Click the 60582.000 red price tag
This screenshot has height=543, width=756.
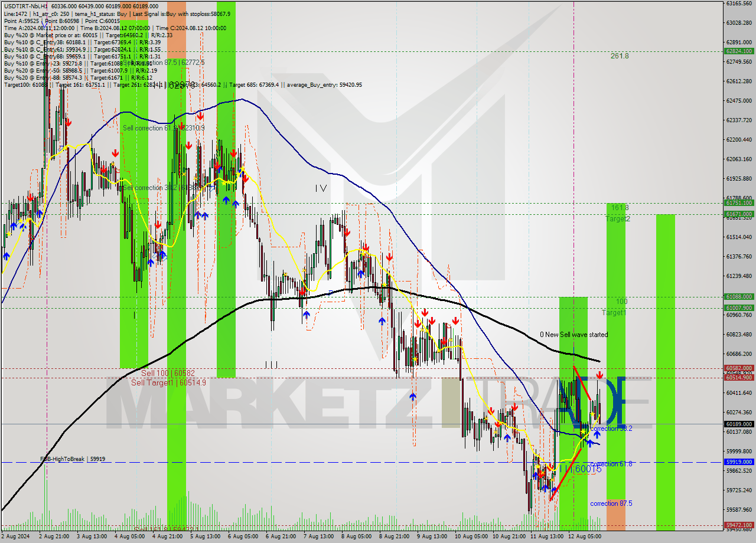738,368
